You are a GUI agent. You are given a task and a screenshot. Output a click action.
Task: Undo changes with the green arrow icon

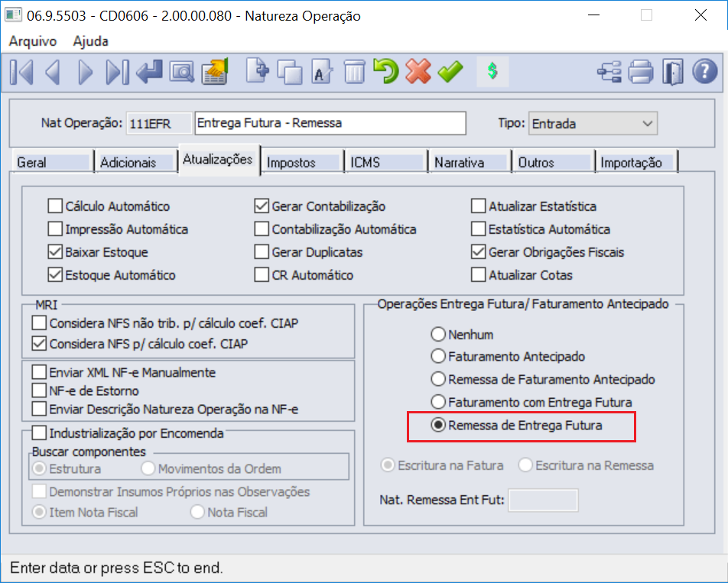(x=386, y=71)
